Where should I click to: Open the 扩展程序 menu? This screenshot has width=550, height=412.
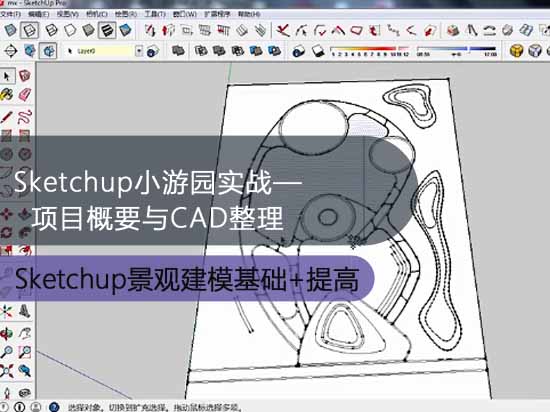coord(217,14)
